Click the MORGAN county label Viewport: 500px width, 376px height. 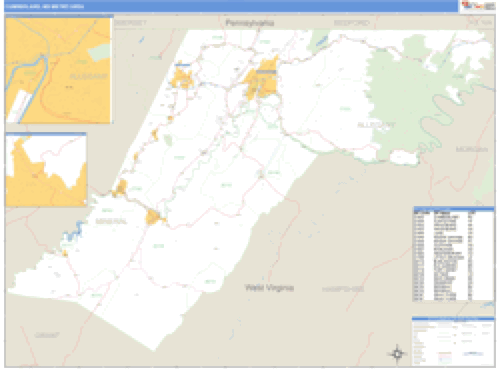click(x=471, y=149)
